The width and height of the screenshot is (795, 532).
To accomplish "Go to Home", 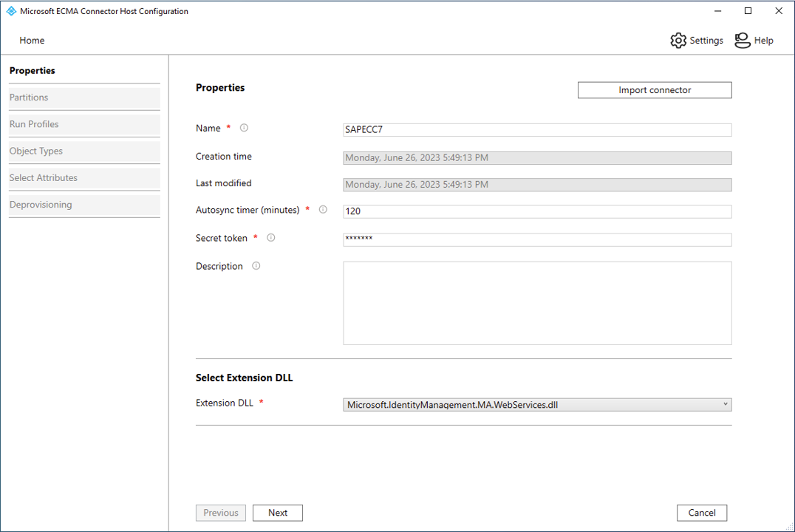I will click(32, 41).
